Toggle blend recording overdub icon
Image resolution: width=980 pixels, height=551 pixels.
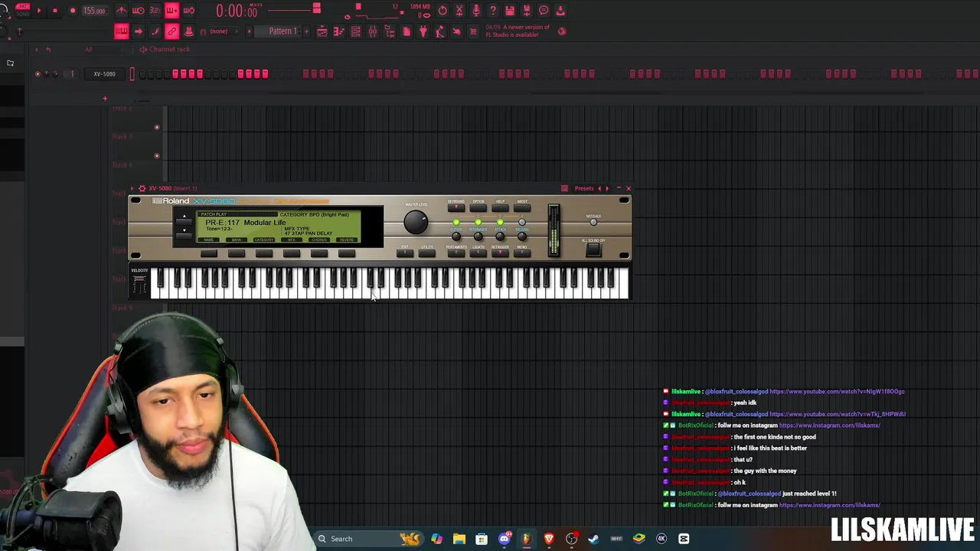point(171,11)
